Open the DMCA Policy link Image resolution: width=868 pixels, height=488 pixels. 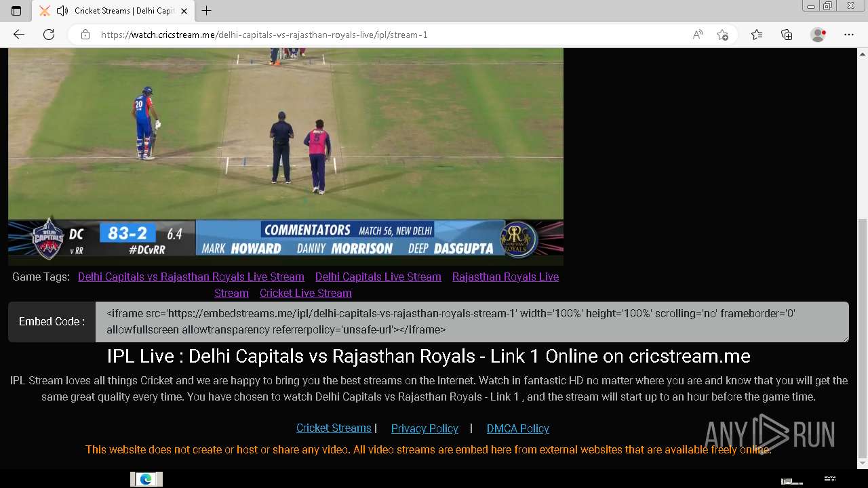518,428
